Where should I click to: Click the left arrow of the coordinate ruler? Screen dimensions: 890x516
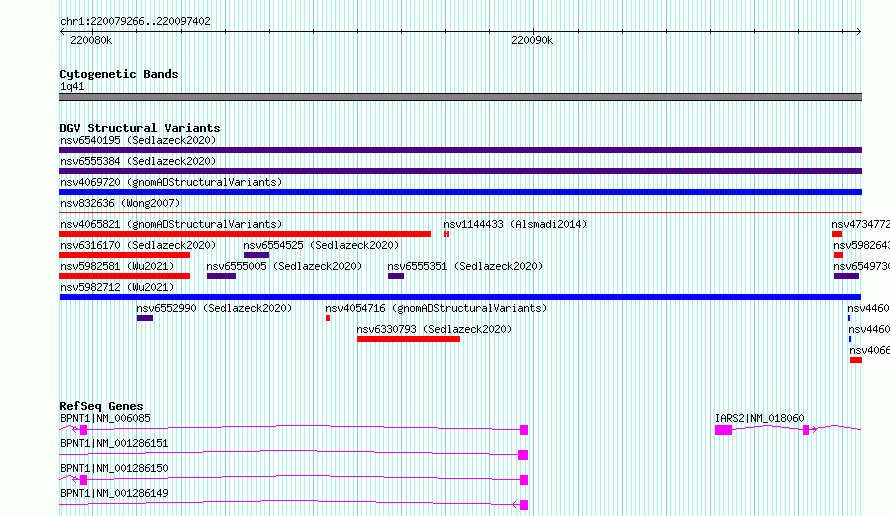pyautogui.click(x=62, y=32)
